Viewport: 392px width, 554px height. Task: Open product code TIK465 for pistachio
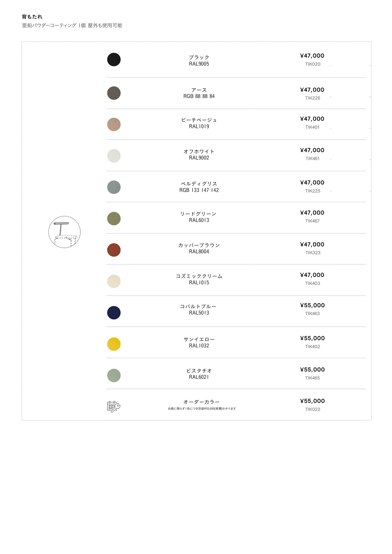coord(312,378)
